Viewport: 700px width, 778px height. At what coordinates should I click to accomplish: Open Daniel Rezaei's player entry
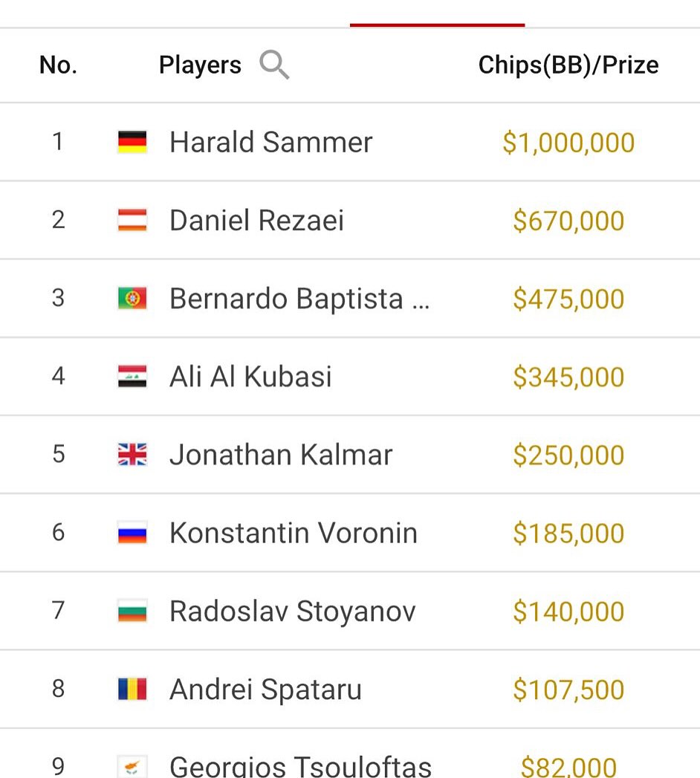click(256, 221)
